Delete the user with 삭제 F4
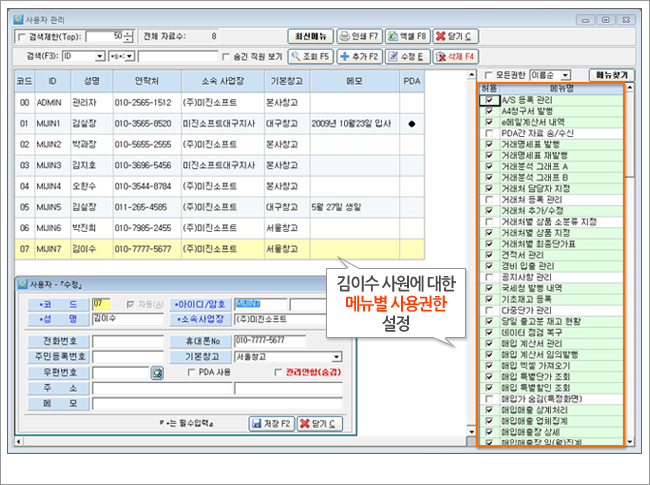The width and height of the screenshot is (650, 485). (457, 56)
